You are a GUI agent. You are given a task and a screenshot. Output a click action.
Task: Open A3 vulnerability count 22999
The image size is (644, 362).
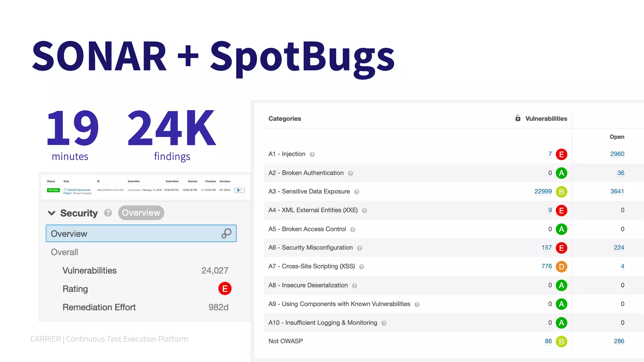click(543, 191)
